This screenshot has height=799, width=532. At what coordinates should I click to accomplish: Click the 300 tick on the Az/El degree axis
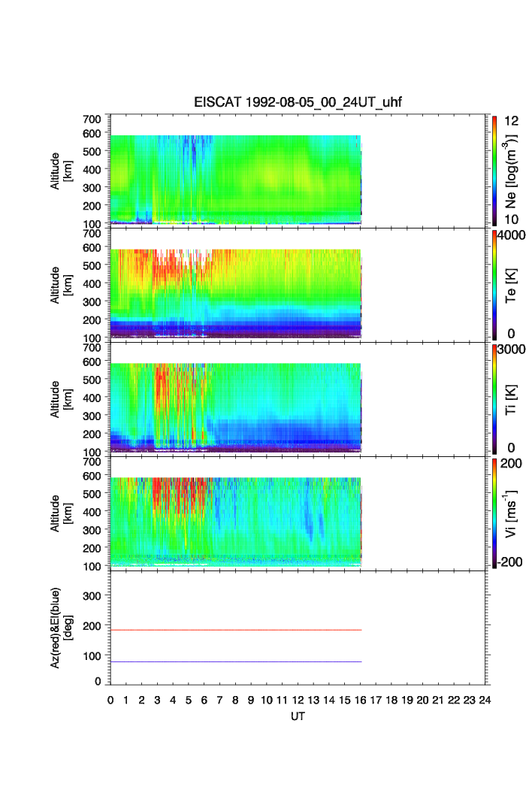(92, 596)
